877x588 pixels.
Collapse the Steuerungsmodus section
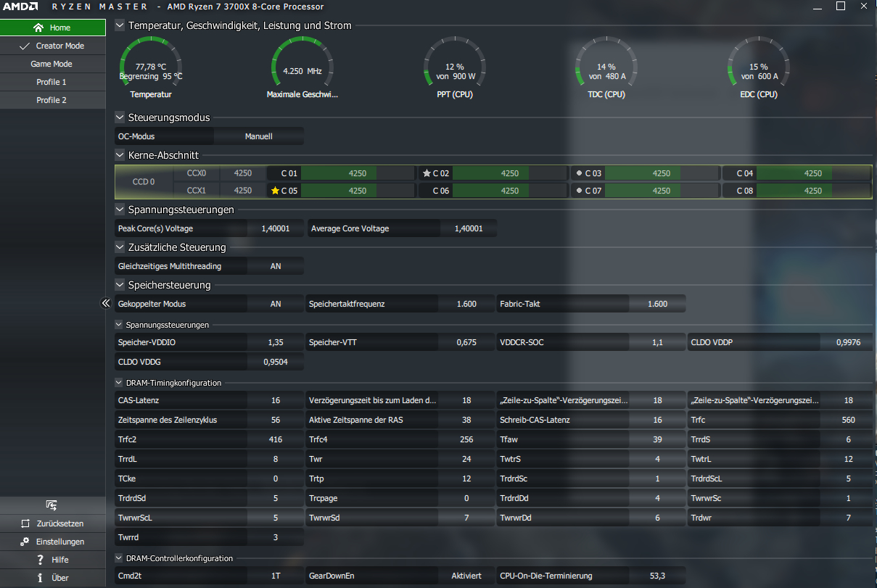120,117
